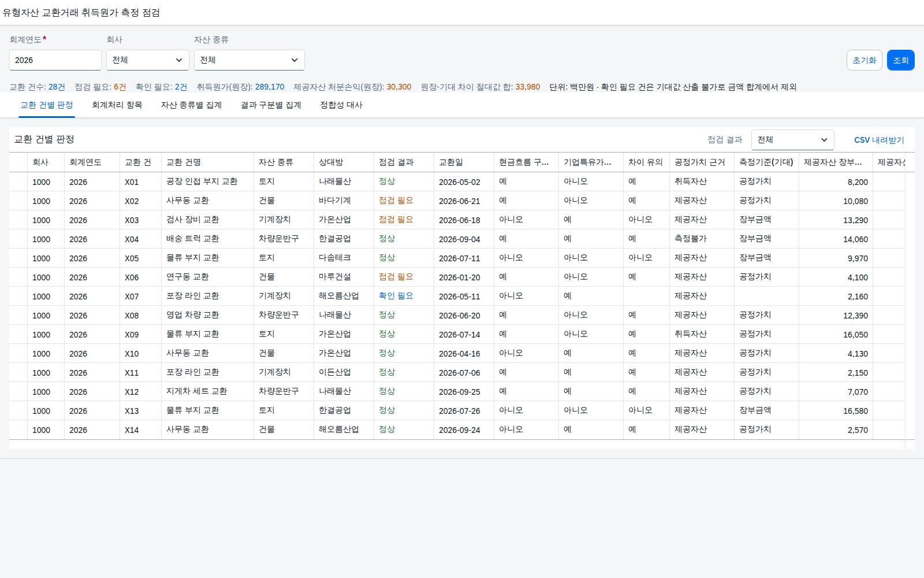This screenshot has width=924, height=578.
Task: Download data via CSV 내려받기 link
Action: pos(879,140)
